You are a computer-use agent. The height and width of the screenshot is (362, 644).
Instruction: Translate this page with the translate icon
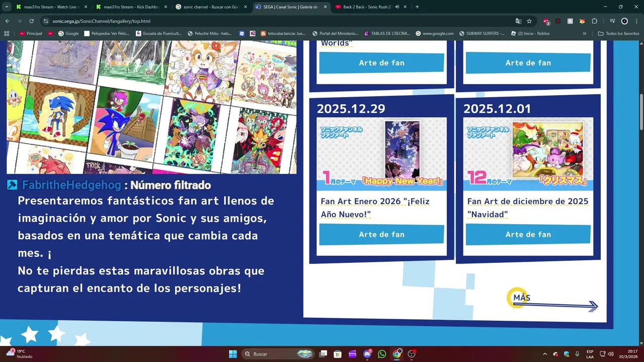[x=518, y=21]
